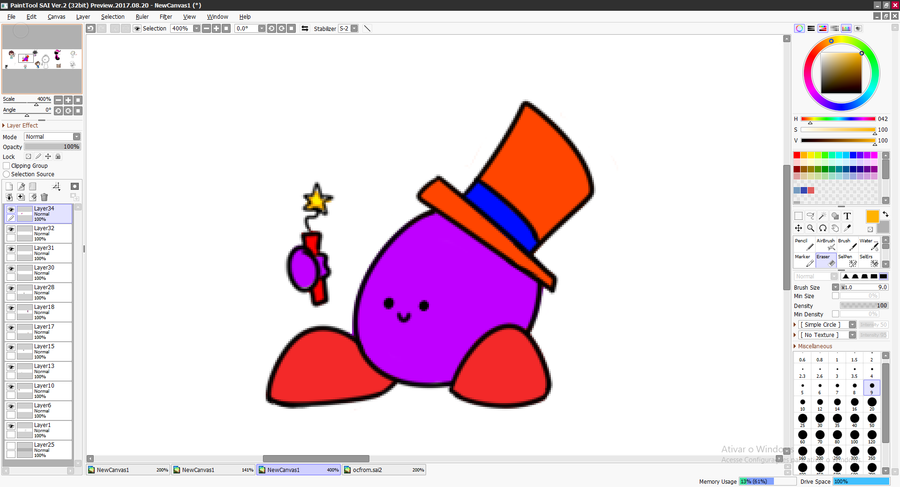Click the orange foreground color swatch
Screen dimensions: 900x487
pos(872,217)
